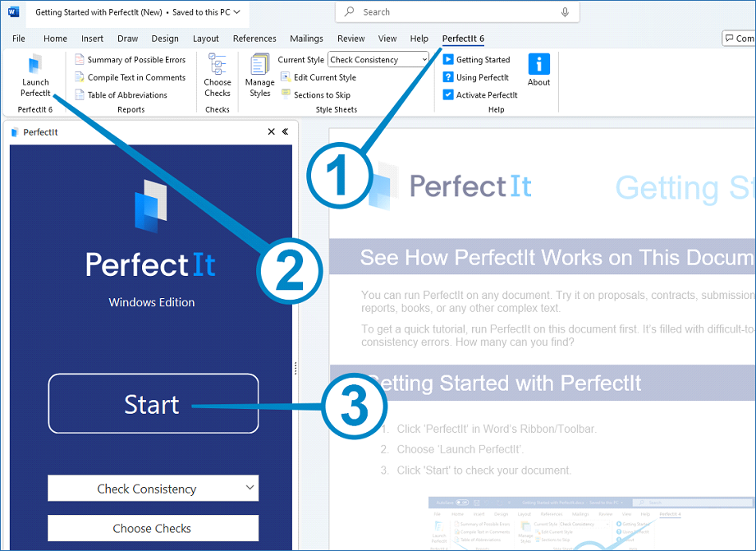Screen dimensions: 756x551
Task: Launch PerfectIt from the ribbon
Action: 35,76
